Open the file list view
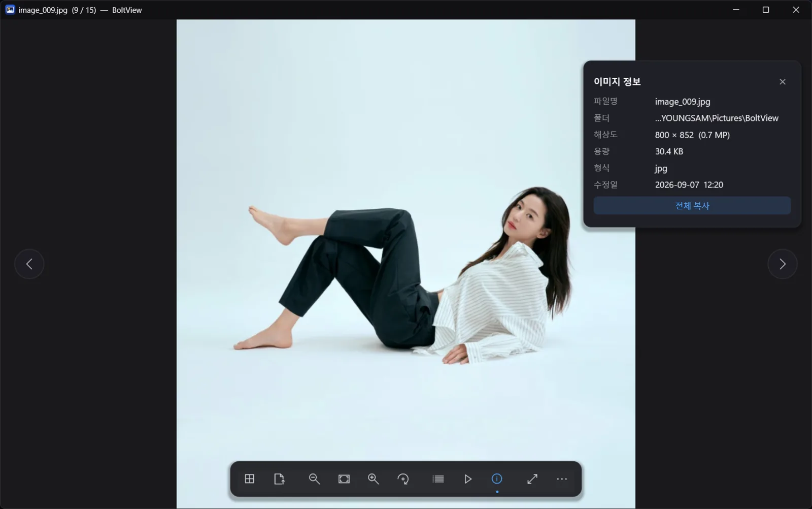812x509 pixels. (x=438, y=479)
